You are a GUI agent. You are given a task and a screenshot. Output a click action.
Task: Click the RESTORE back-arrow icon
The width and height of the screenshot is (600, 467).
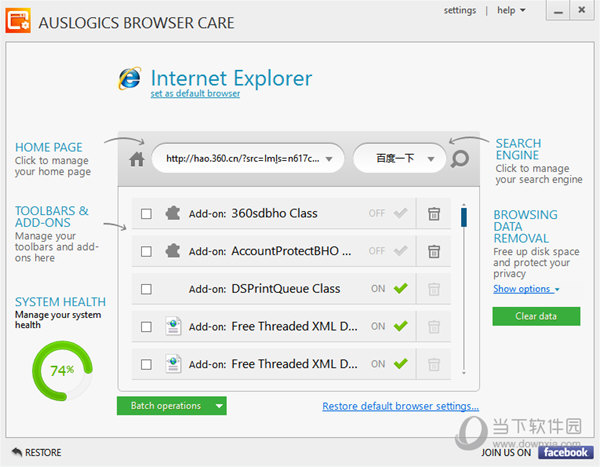pyautogui.click(x=17, y=452)
